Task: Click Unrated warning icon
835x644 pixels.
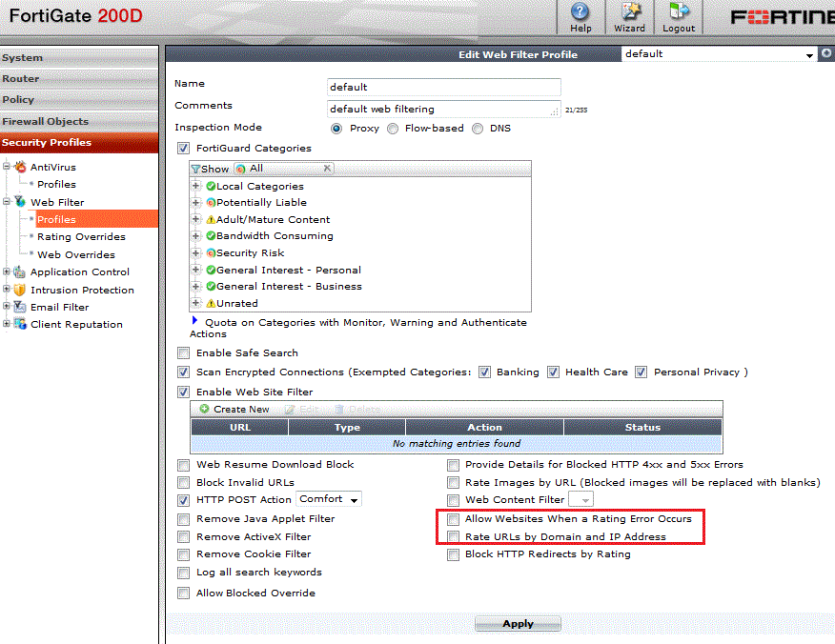Action: (211, 303)
